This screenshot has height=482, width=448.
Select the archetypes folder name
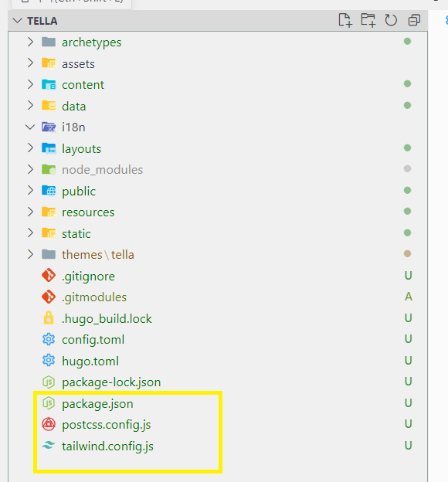pyautogui.click(x=92, y=42)
